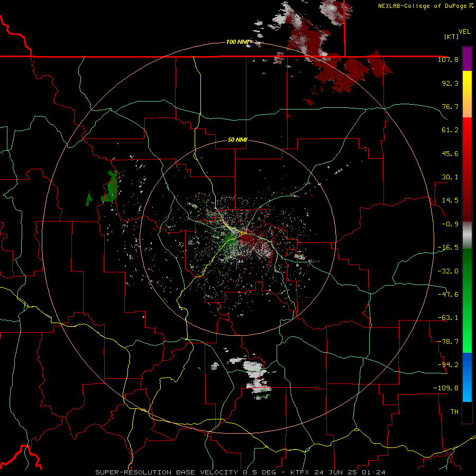Click the Super-Resolution Base Velocity caption
Viewport: 476px width, 476px height.
(x=240, y=472)
